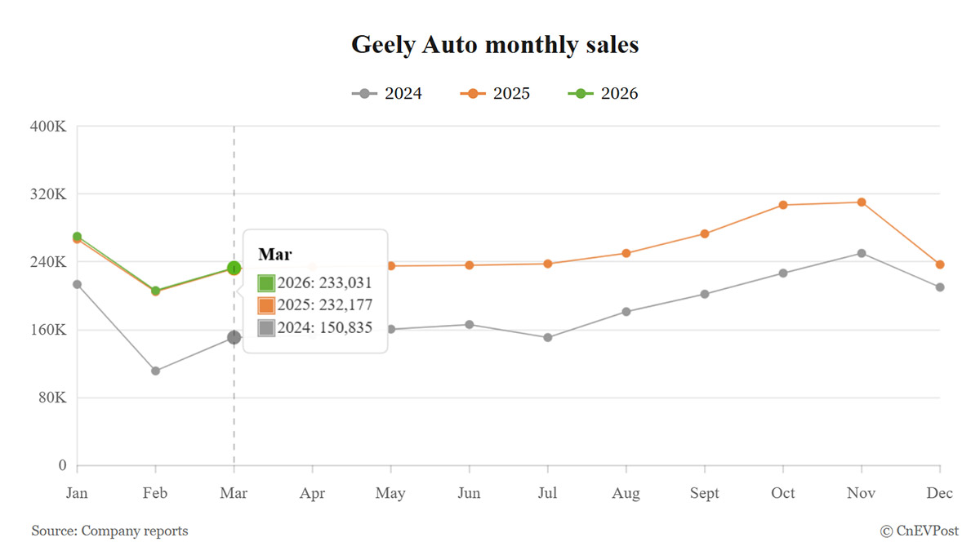The width and height of the screenshot is (980, 551).
Task: Click the Geely Auto monthly sales title
Action: pyautogui.click(x=495, y=45)
